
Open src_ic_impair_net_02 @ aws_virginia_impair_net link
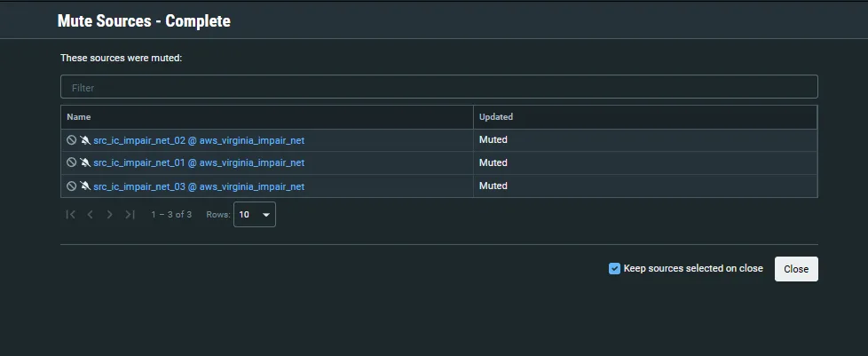[199, 140]
